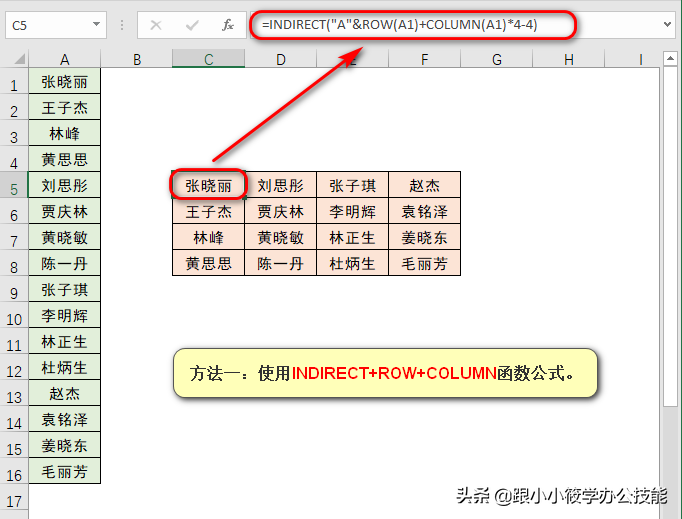This screenshot has width=682, height=519.
Task: Click the Select All corner triangle
Action: 19,58
